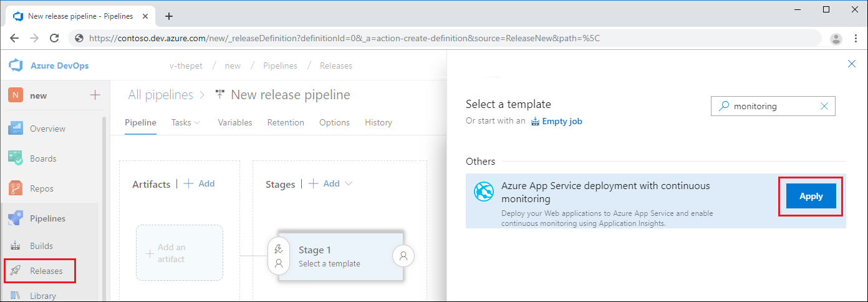The image size is (868, 302).
Task: Close the template selection panel
Action: point(852,64)
